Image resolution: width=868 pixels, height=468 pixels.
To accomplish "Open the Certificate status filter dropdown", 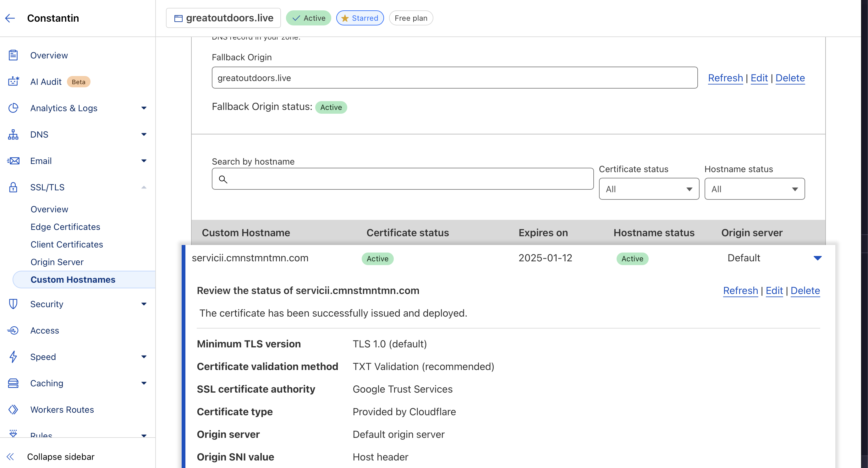I will (649, 189).
